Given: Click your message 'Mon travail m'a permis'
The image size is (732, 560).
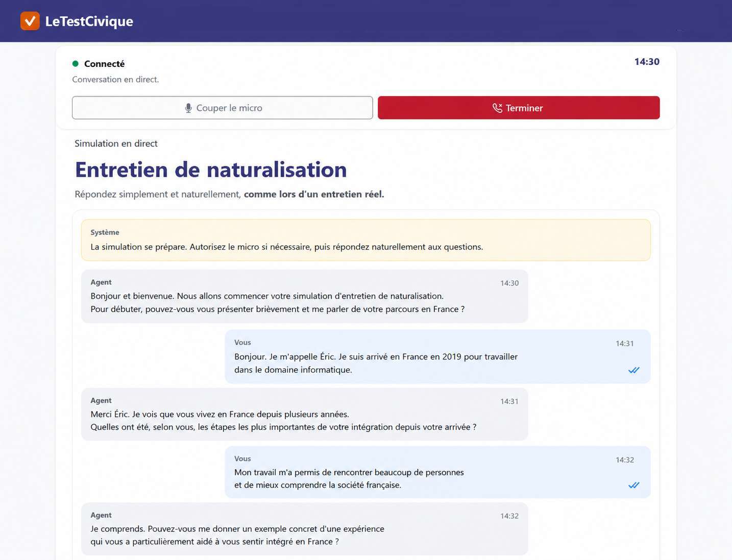Looking at the screenshot, I should point(437,472).
